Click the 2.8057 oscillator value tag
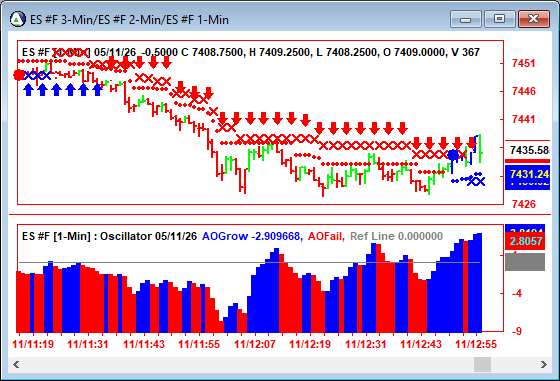This screenshot has height=381, width=560. pyautogui.click(x=525, y=241)
